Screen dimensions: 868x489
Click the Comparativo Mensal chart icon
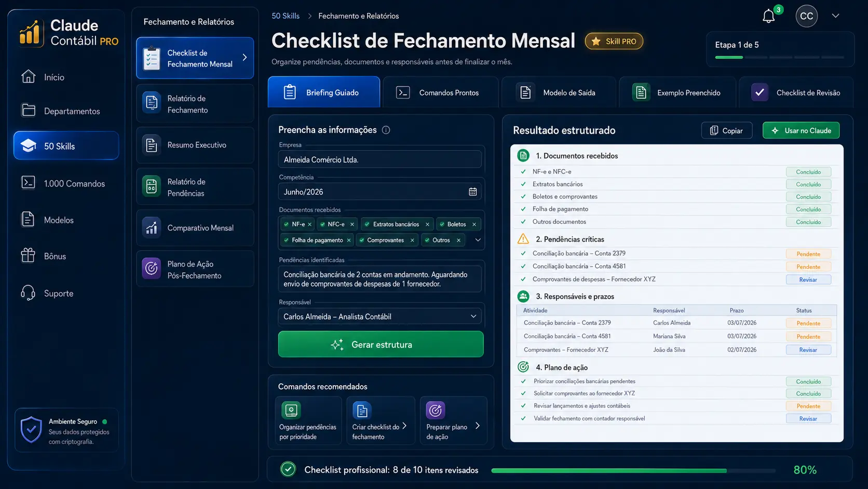coord(151,227)
